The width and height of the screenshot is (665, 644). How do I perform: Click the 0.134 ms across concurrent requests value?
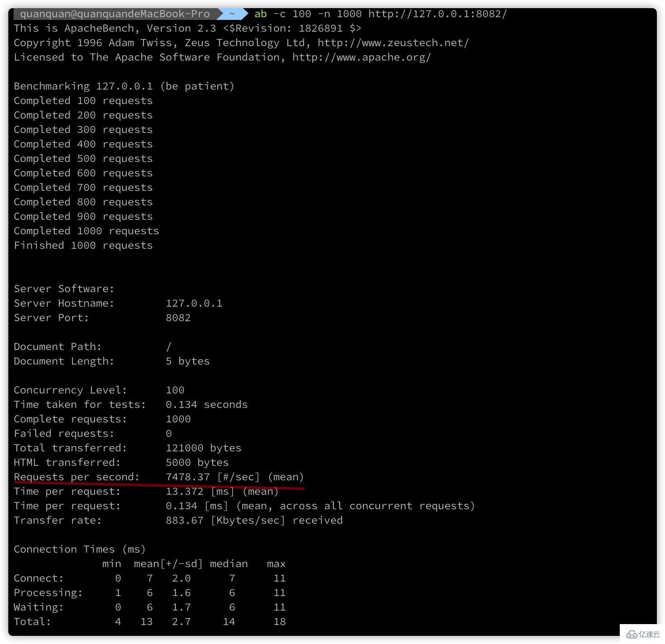click(x=181, y=506)
